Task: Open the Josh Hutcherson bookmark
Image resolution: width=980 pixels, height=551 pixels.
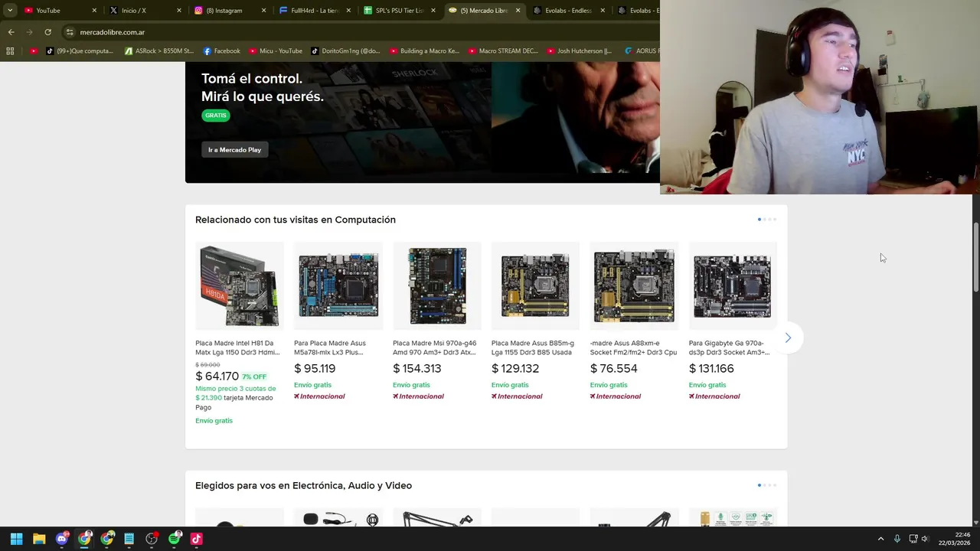Action: click(579, 51)
